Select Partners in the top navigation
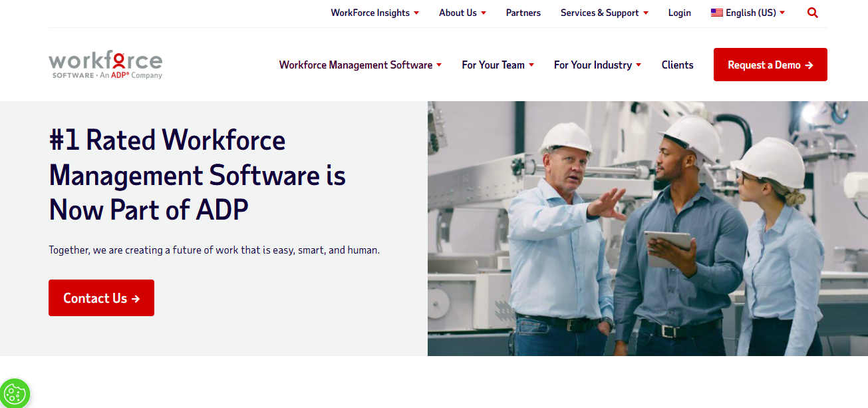 coord(523,13)
